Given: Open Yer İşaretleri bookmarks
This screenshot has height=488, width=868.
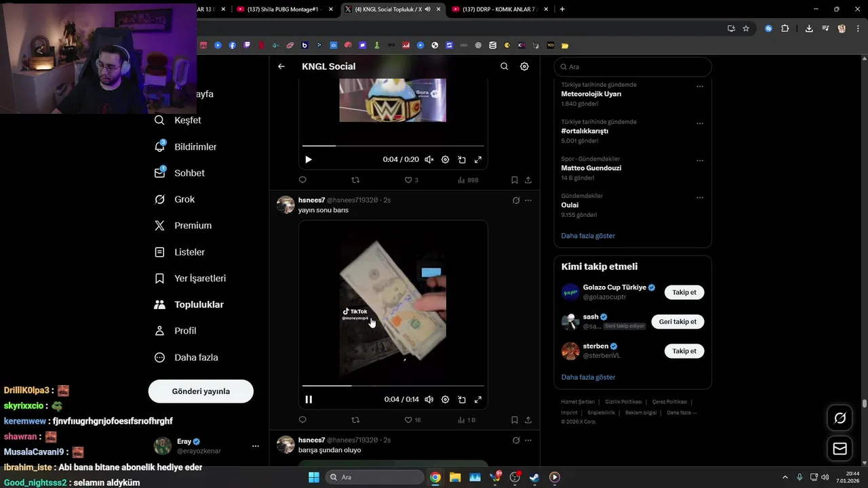Looking at the screenshot, I should (x=191, y=279).
